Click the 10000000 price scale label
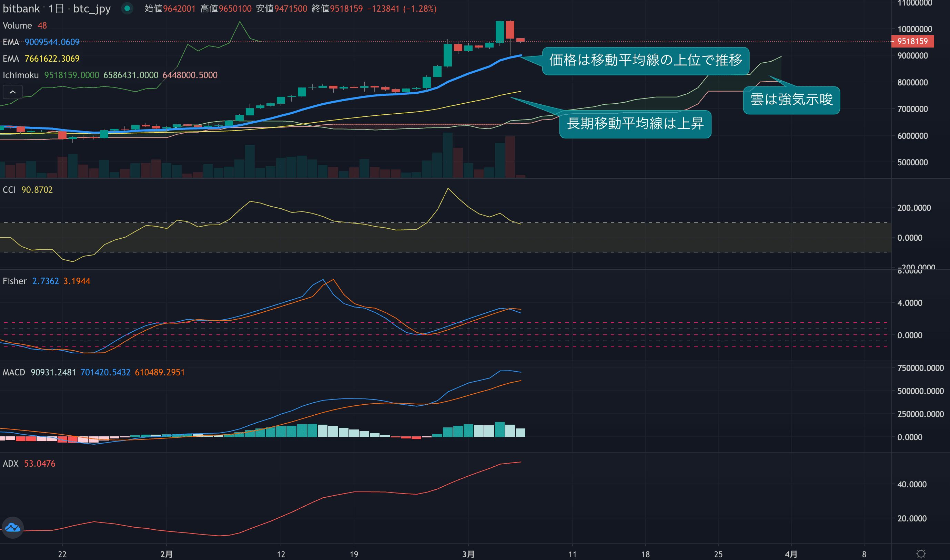Image resolution: width=950 pixels, height=560 pixels. 914,29
